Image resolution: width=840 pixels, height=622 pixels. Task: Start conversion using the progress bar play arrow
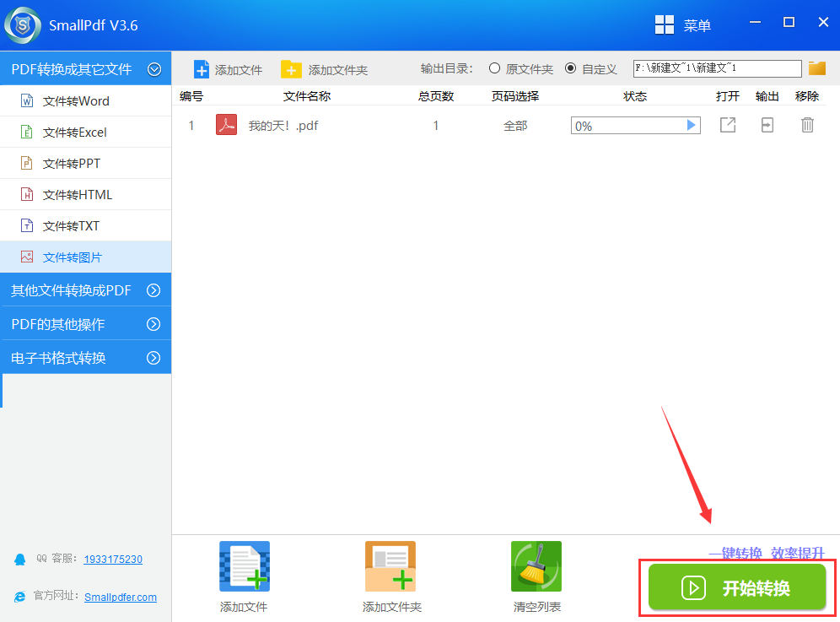(692, 126)
